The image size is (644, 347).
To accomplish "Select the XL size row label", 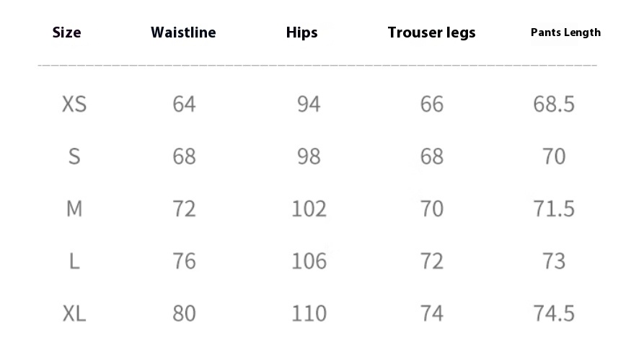I will point(74,314).
